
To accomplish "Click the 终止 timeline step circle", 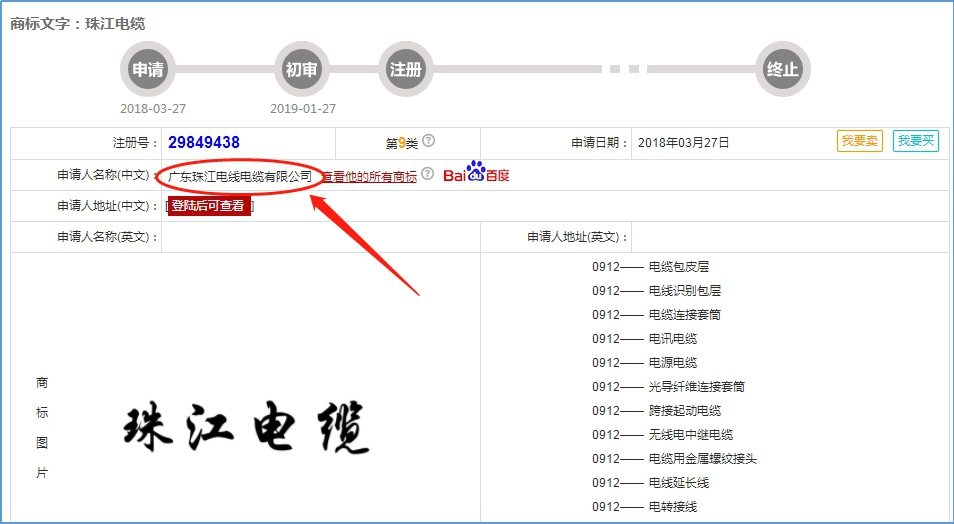I will pyautogui.click(x=782, y=70).
